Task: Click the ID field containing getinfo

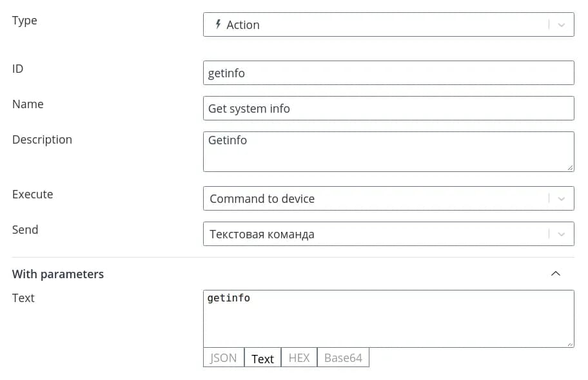Action: [x=388, y=73]
